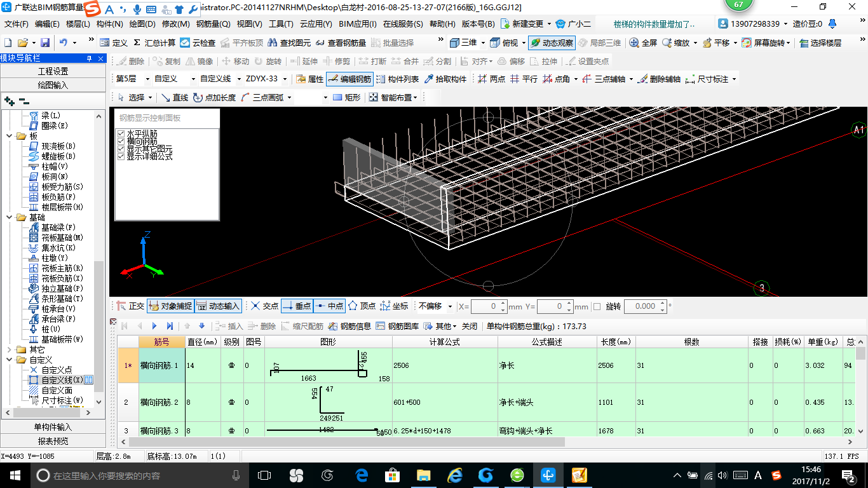Open Windows Start menu

point(14,475)
